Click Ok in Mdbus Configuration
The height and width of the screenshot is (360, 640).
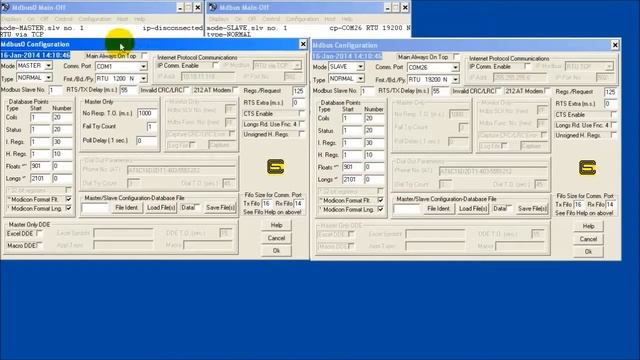tap(588, 252)
